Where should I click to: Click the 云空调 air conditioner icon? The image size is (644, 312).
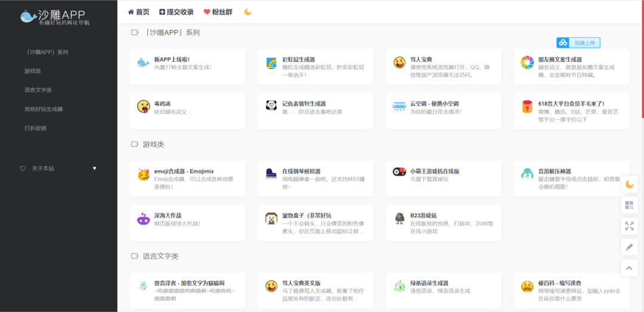point(399,107)
